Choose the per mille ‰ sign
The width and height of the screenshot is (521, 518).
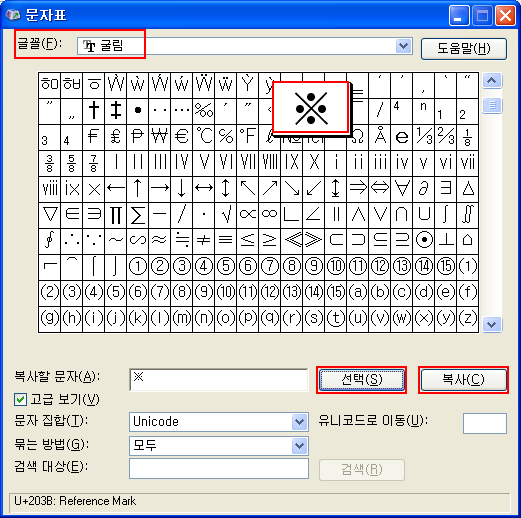[x=204, y=111]
